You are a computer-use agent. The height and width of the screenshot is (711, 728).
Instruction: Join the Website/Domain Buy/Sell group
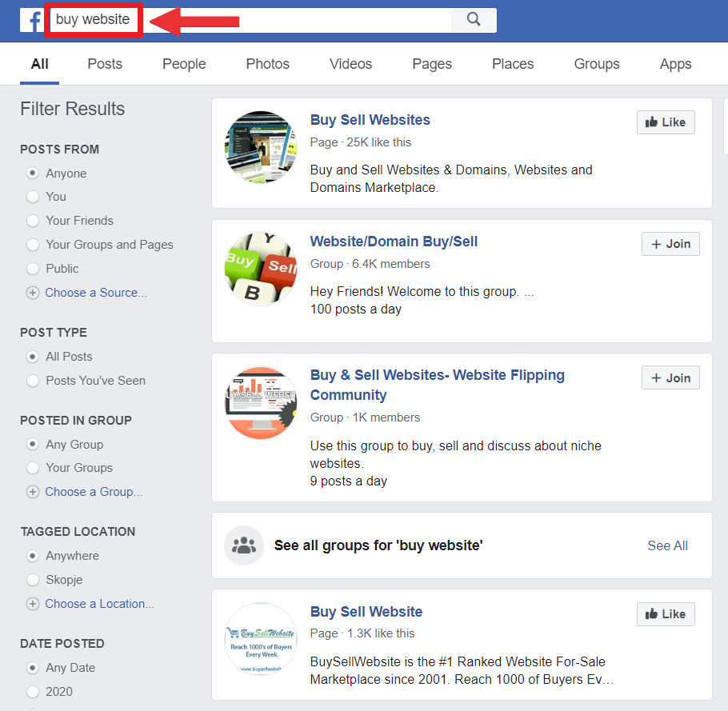670,244
